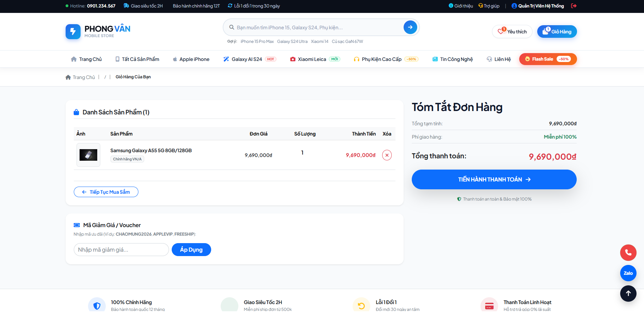Click the Flash Sale -50% button

548,59
